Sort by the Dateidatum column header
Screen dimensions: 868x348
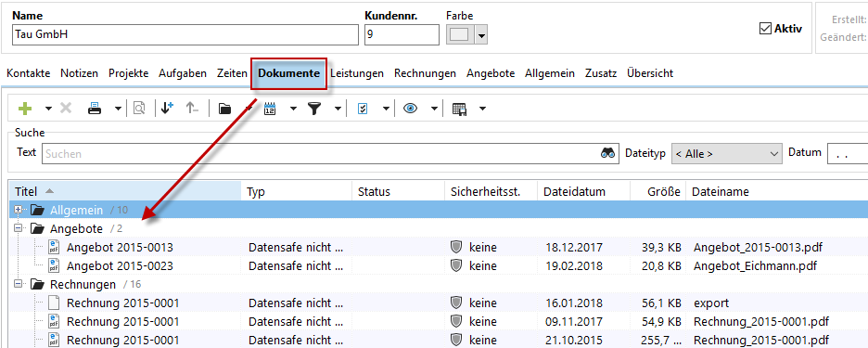pyautogui.click(x=583, y=192)
